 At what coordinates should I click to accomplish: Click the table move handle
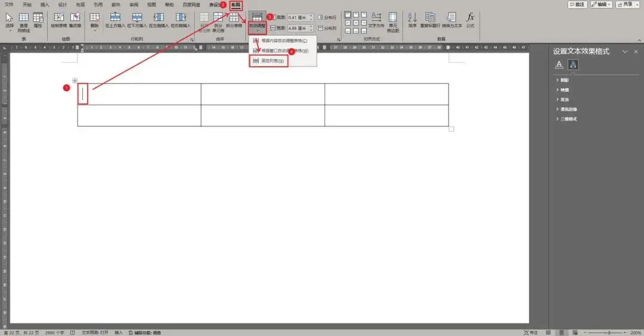pos(75,80)
